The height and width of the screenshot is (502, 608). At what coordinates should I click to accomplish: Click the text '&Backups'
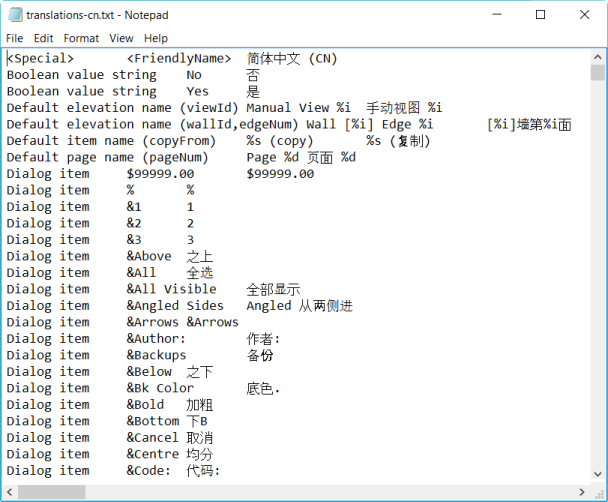[x=156, y=355]
